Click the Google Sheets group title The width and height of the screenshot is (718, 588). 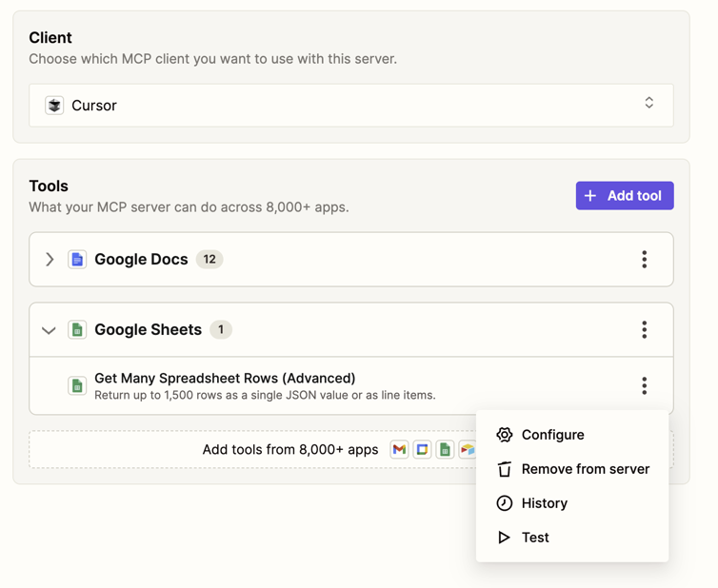coord(148,329)
